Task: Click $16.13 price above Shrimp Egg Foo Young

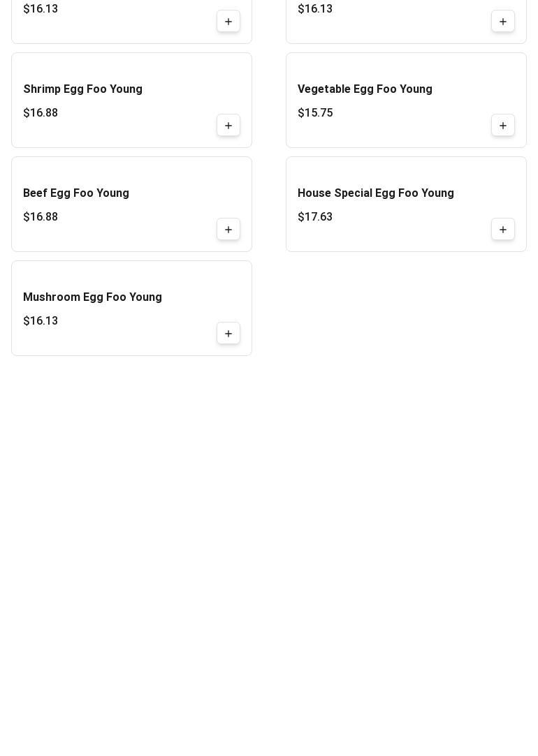Action: (x=41, y=9)
